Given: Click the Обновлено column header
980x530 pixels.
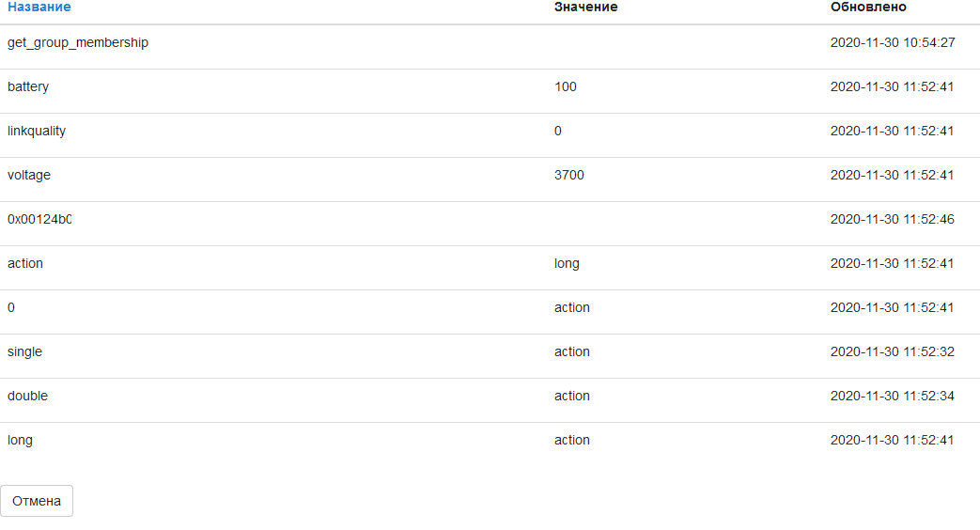Looking at the screenshot, I should click(x=868, y=8).
